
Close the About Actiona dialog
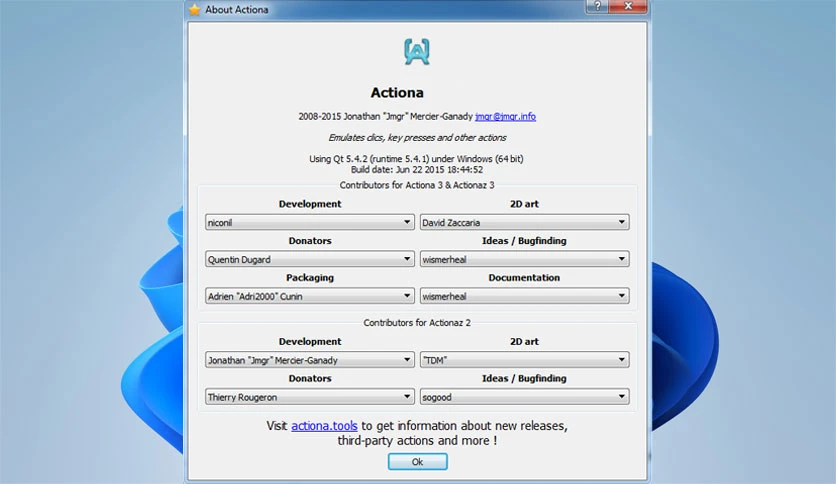(628, 6)
